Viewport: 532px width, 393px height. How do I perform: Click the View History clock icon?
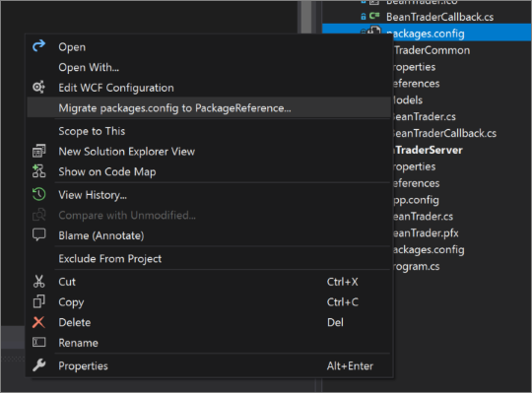click(x=38, y=194)
